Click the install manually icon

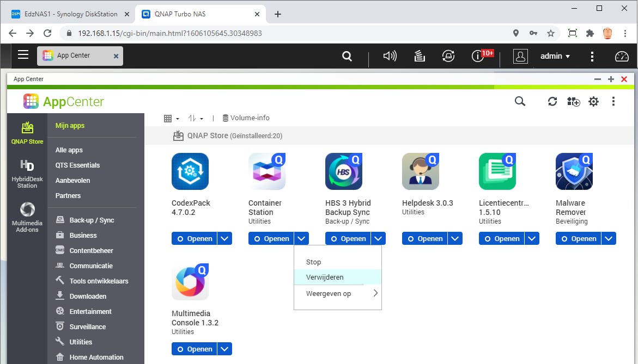coord(573,101)
